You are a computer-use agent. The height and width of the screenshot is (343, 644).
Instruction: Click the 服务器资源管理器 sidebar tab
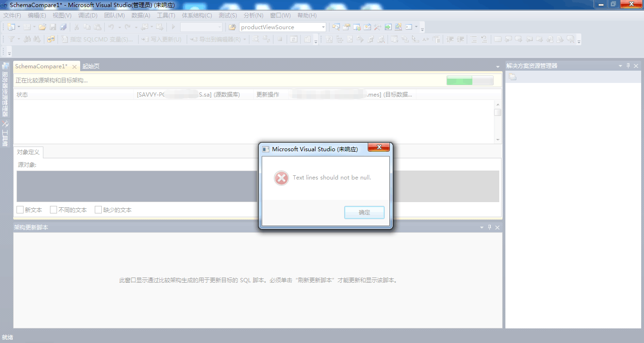coord(5,90)
